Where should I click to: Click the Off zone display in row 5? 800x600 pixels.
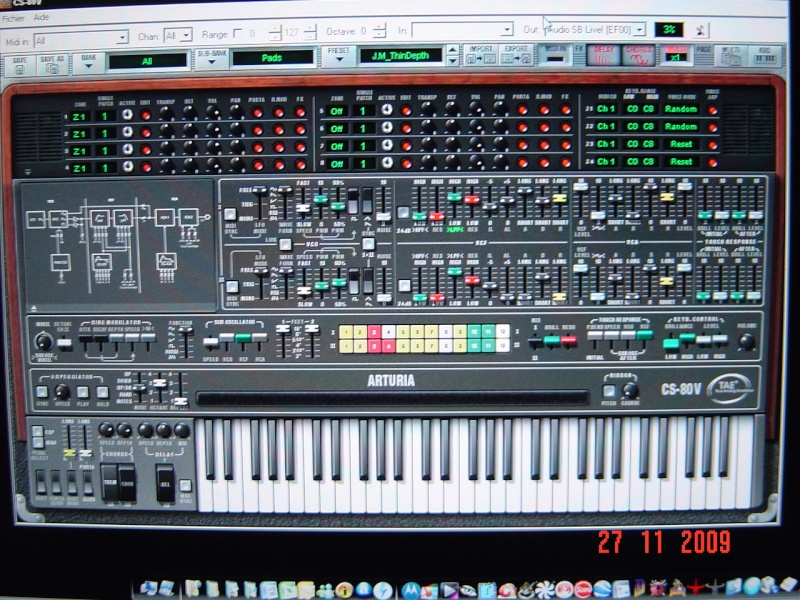point(337,111)
